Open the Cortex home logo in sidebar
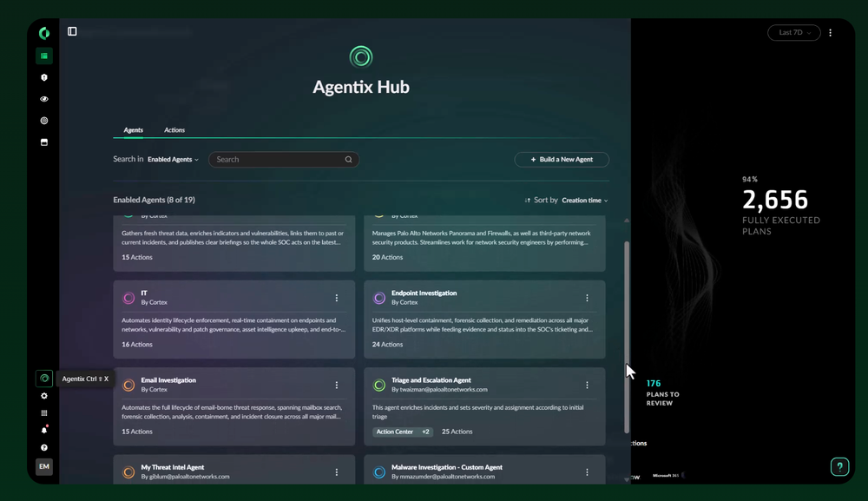 [x=44, y=32]
